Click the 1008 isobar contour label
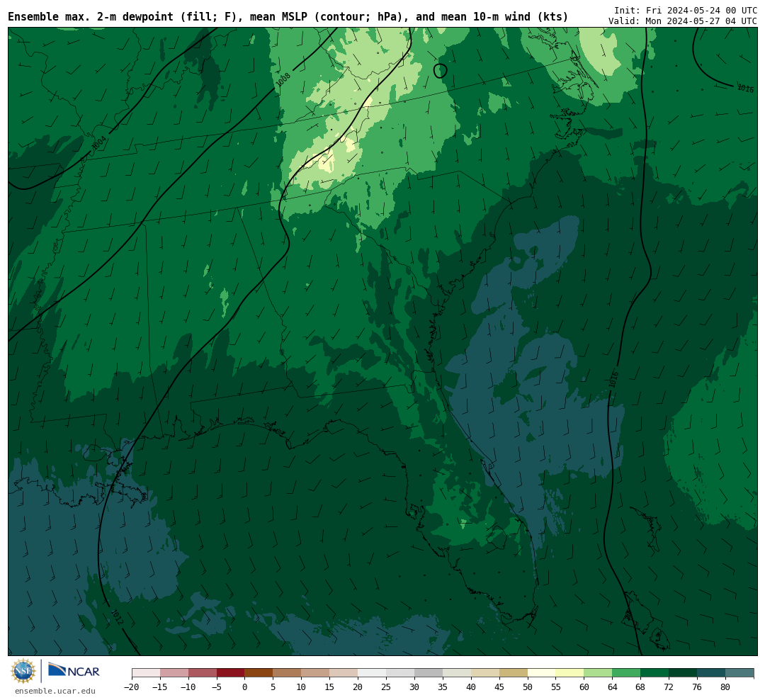Image resolution: width=765 pixels, height=700 pixels. coord(283,79)
